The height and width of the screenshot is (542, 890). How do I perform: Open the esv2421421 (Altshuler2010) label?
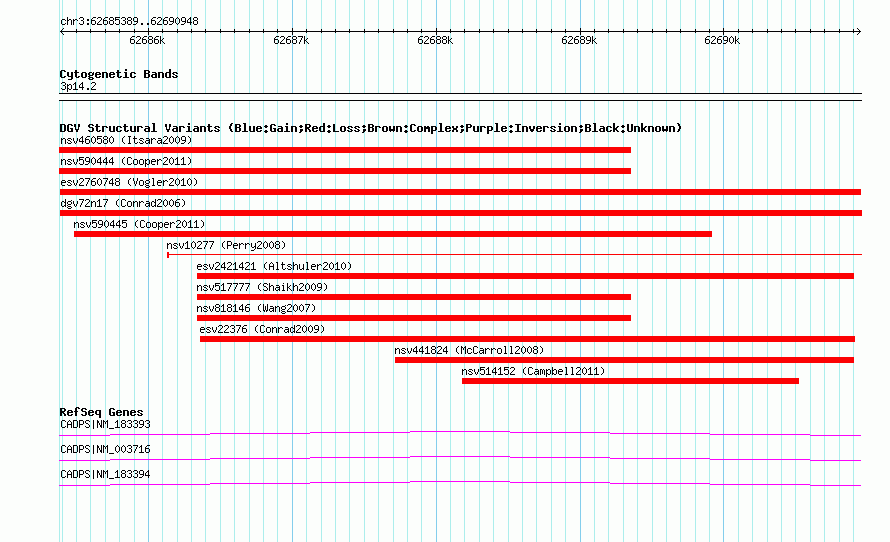coord(274,266)
